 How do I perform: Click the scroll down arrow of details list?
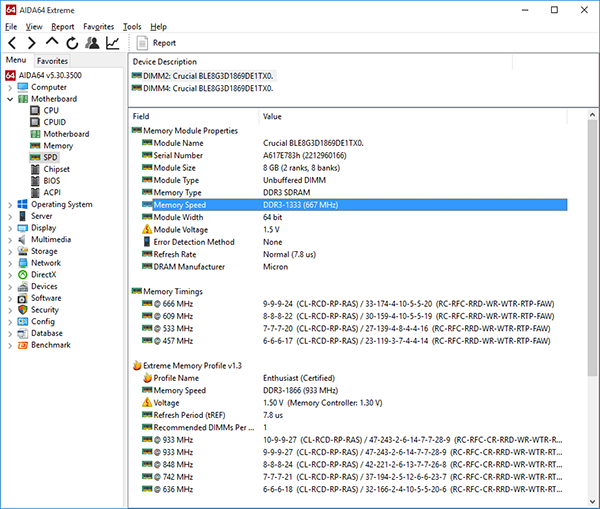tap(592, 502)
